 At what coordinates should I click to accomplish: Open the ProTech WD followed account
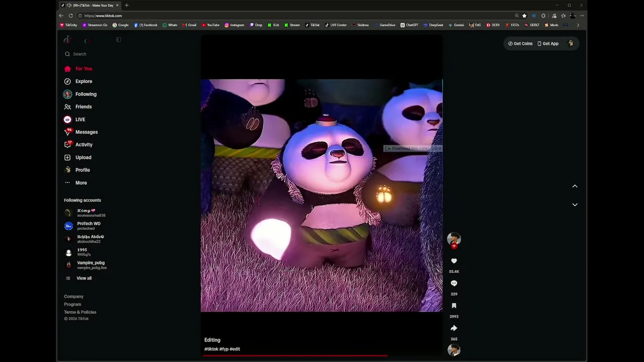point(83,226)
